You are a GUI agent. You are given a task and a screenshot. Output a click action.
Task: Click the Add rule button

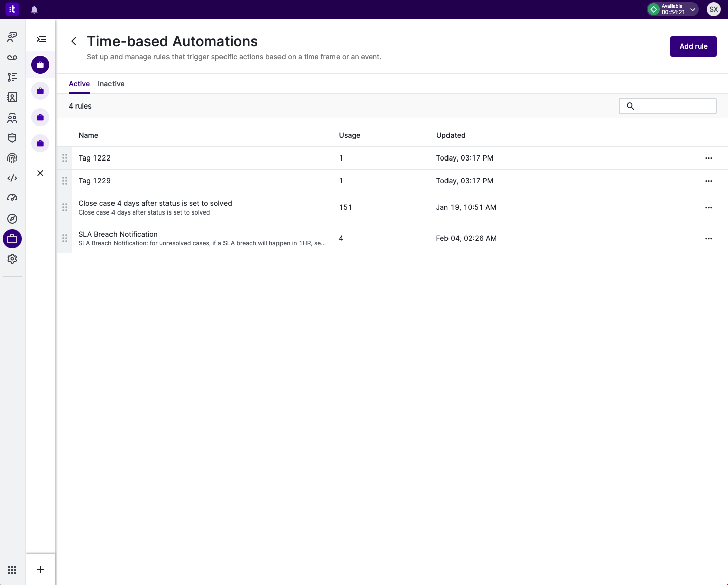coord(693,46)
